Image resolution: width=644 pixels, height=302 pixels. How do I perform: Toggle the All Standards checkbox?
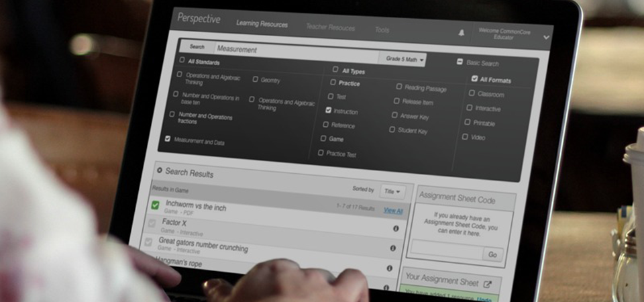[x=182, y=60]
